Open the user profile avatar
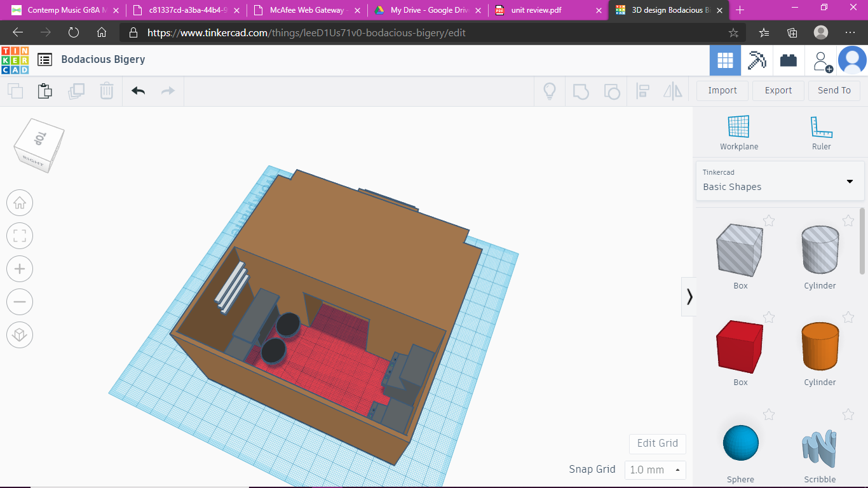Image resolution: width=868 pixels, height=488 pixels. tap(852, 60)
